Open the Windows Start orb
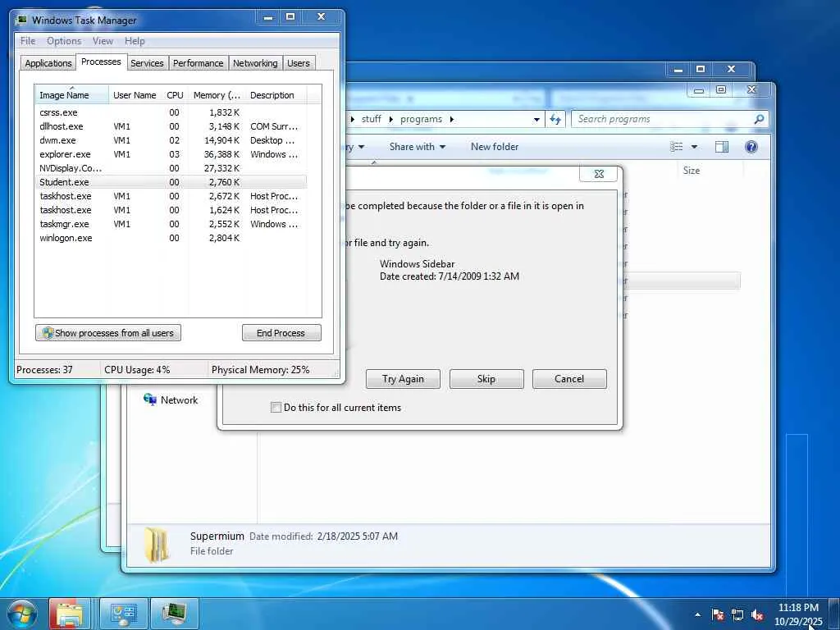This screenshot has height=630, width=840. [x=21, y=614]
